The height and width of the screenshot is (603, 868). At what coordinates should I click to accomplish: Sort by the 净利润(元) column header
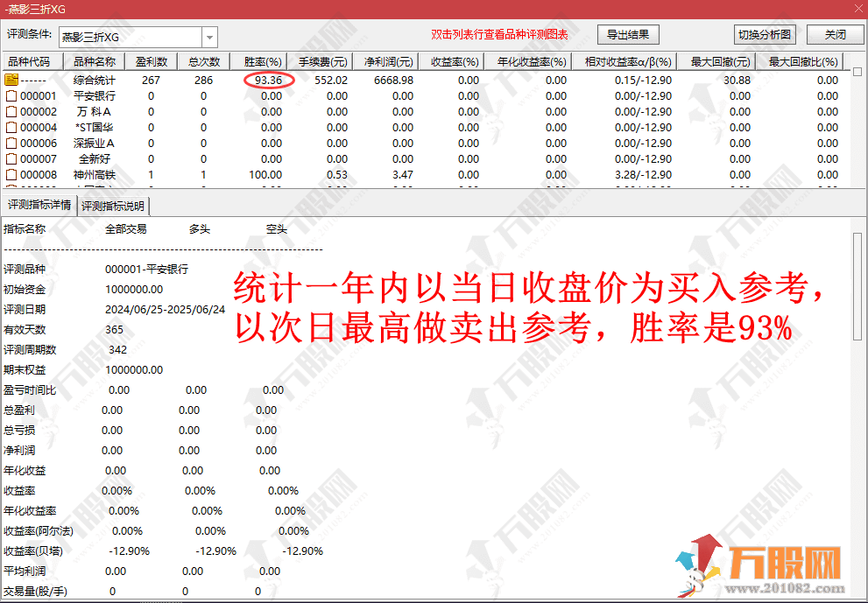click(388, 61)
